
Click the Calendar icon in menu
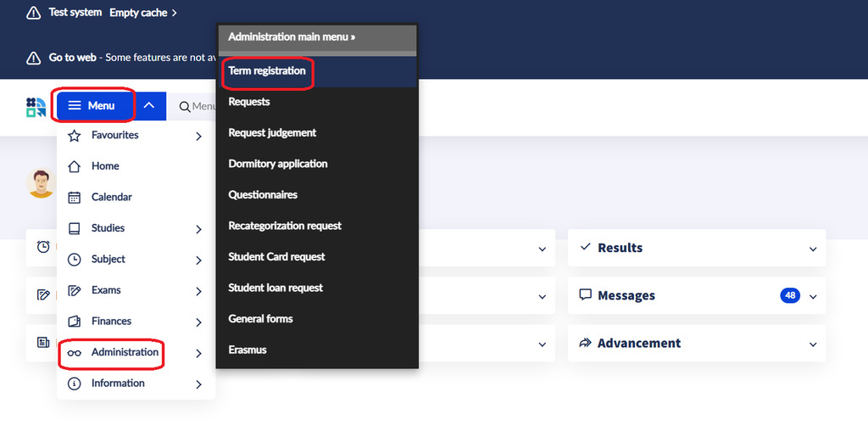(75, 198)
